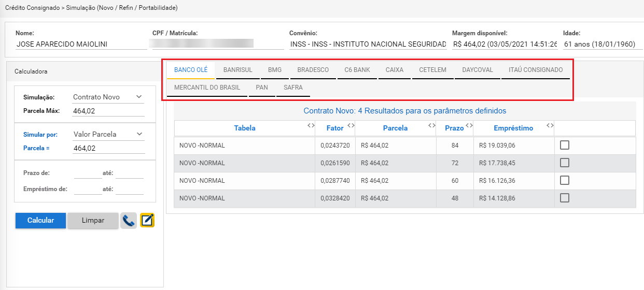The width and height of the screenshot is (644, 290).
Task: Open the BRADESCO tab
Action: coord(313,70)
